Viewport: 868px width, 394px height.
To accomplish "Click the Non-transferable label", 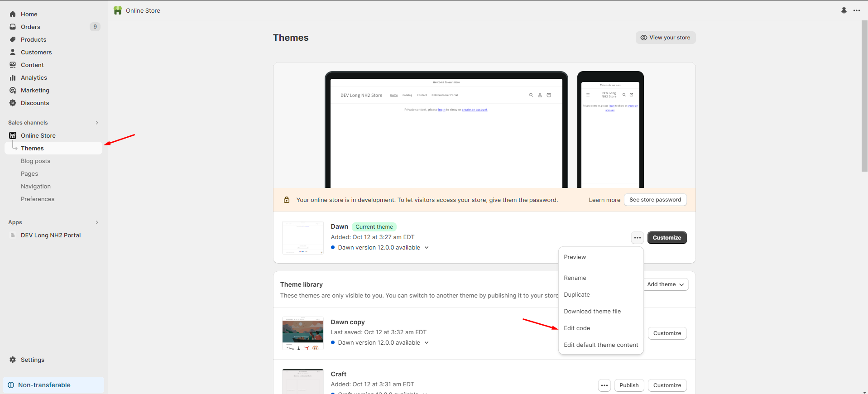I will click(x=44, y=385).
